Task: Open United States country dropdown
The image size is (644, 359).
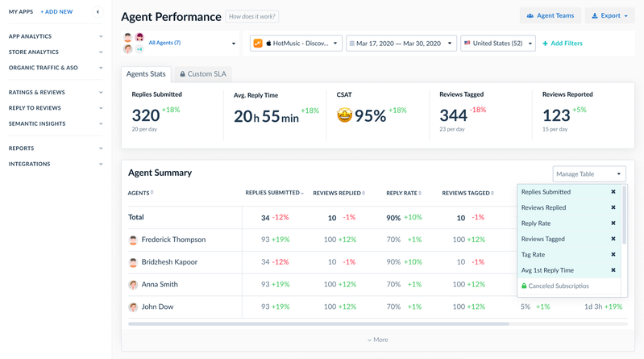Action: (497, 44)
